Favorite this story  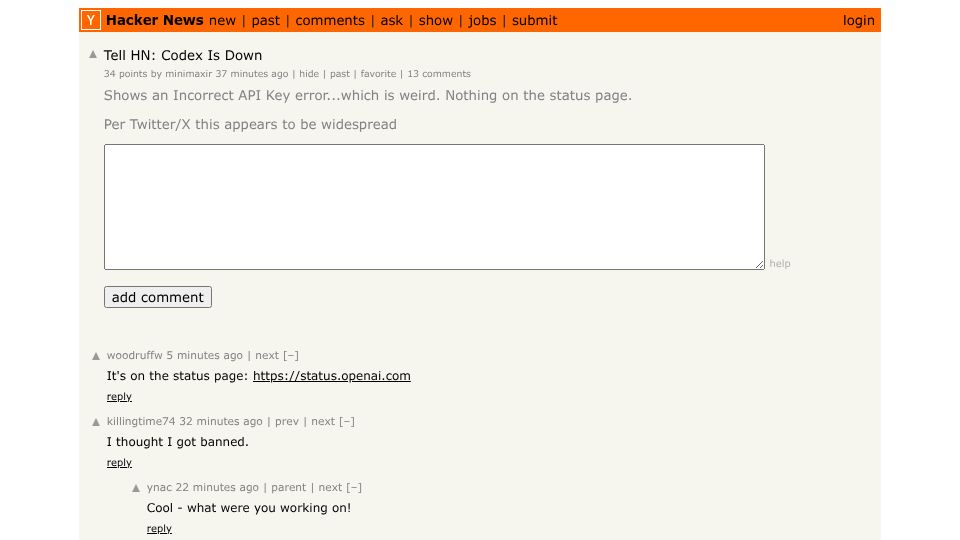click(x=378, y=73)
